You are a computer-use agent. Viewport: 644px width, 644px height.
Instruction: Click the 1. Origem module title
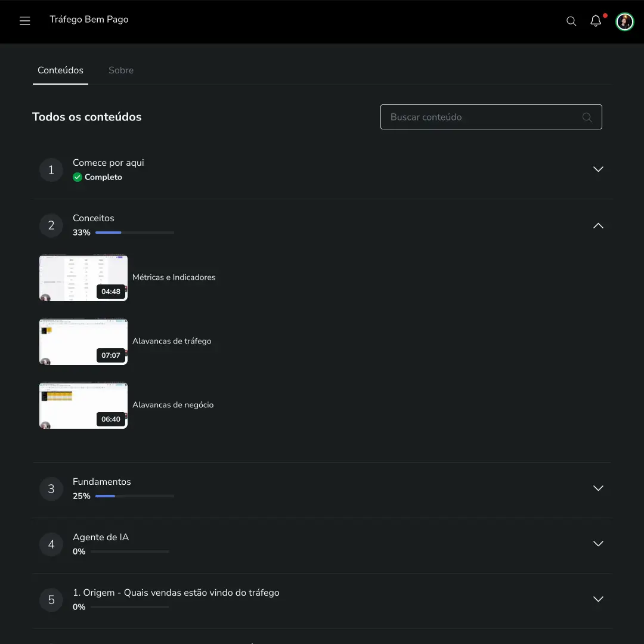[176, 593]
